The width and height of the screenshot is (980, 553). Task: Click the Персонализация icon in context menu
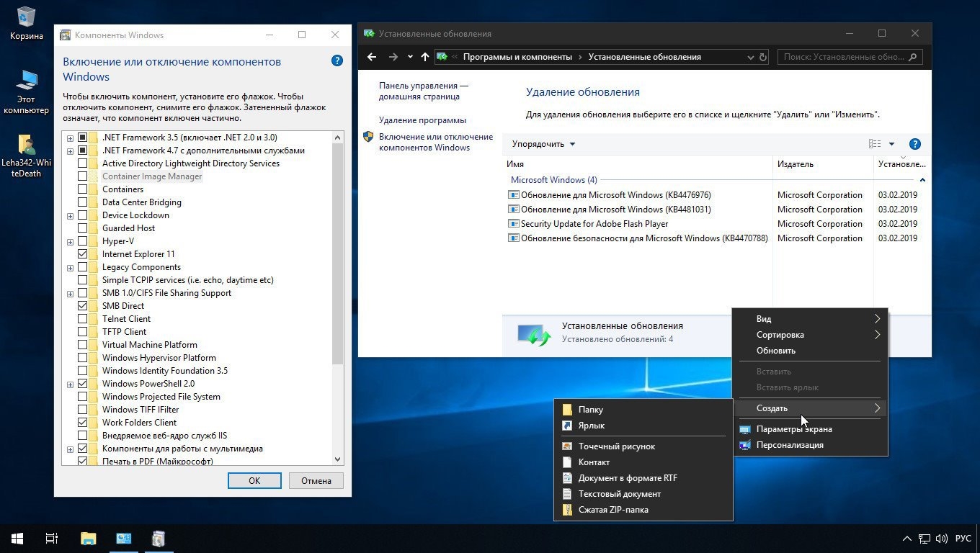tap(745, 445)
